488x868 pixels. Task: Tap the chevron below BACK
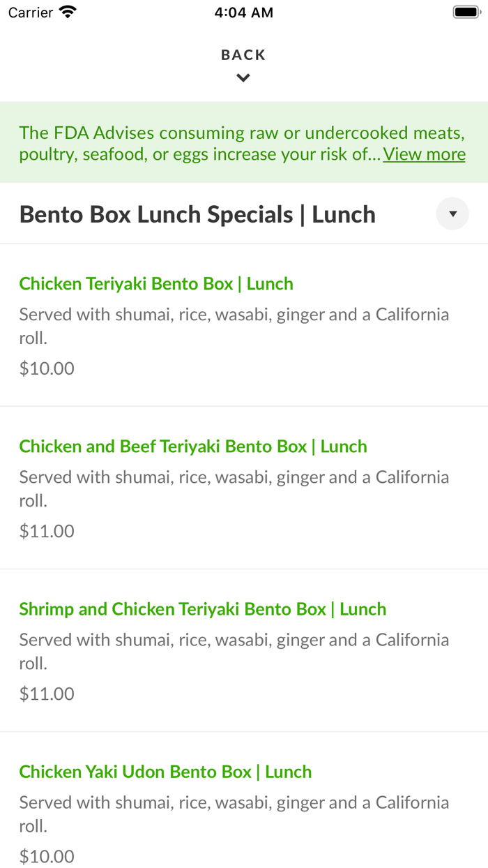click(243, 77)
